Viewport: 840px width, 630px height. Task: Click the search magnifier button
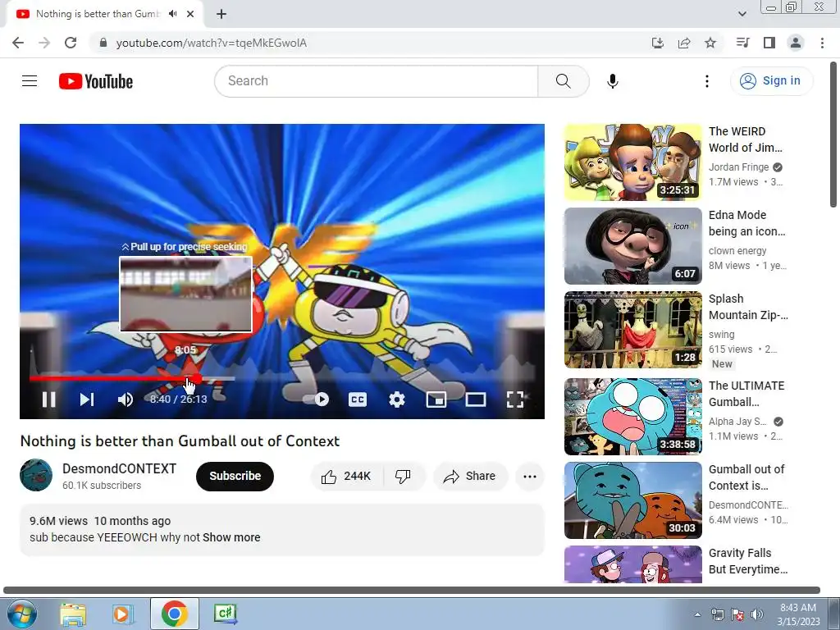click(x=563, y=81)
